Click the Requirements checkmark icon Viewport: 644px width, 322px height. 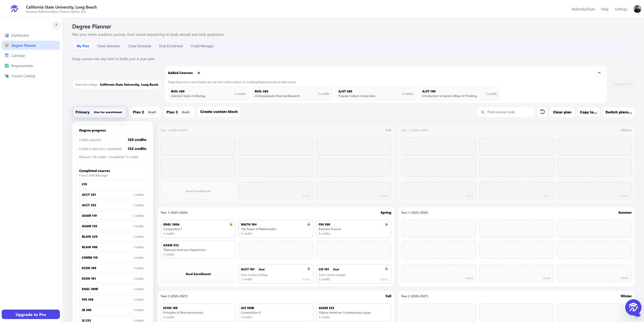tap(7, 66)
